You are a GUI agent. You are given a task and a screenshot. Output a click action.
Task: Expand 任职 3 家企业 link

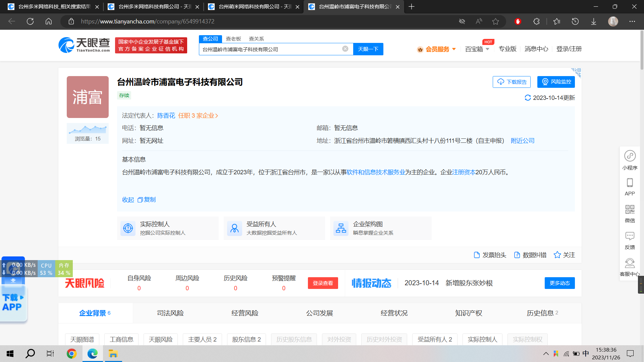click(x=198, y=116)
